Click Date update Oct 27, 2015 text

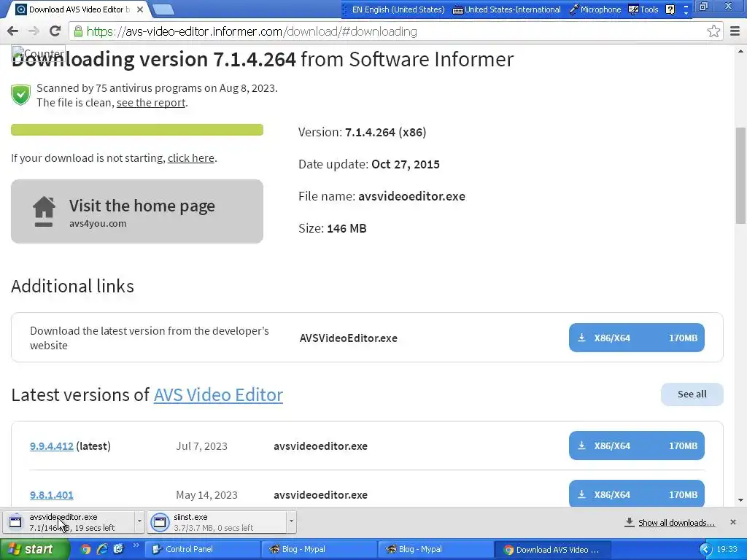(x=368, y=164)
